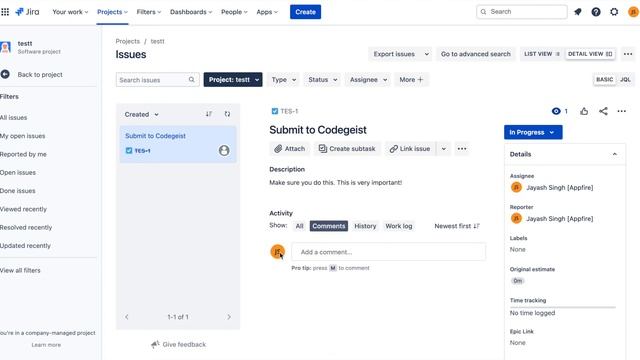
Task: Open Done issues filter
Action: (x=18, y=191)
